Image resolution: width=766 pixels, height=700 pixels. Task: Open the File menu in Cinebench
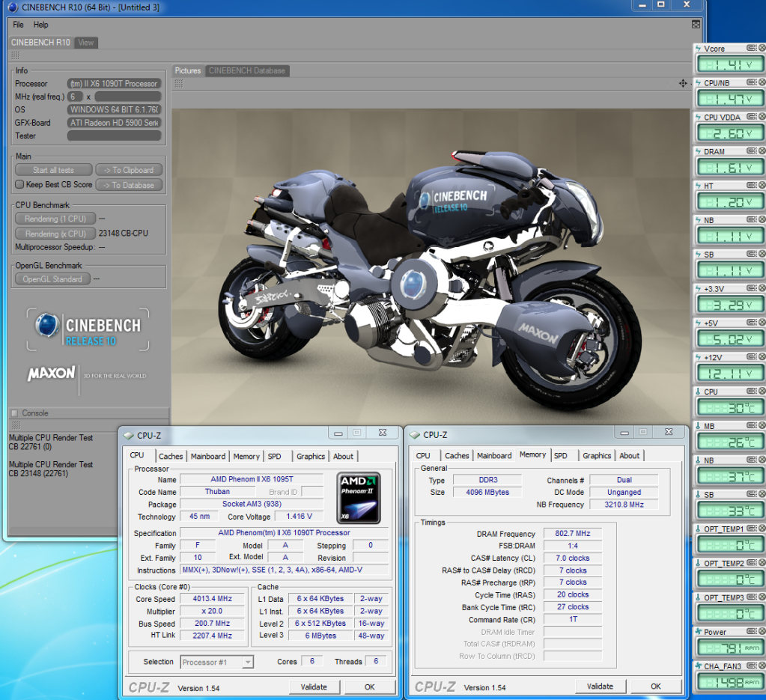click(x=18, y=25)
